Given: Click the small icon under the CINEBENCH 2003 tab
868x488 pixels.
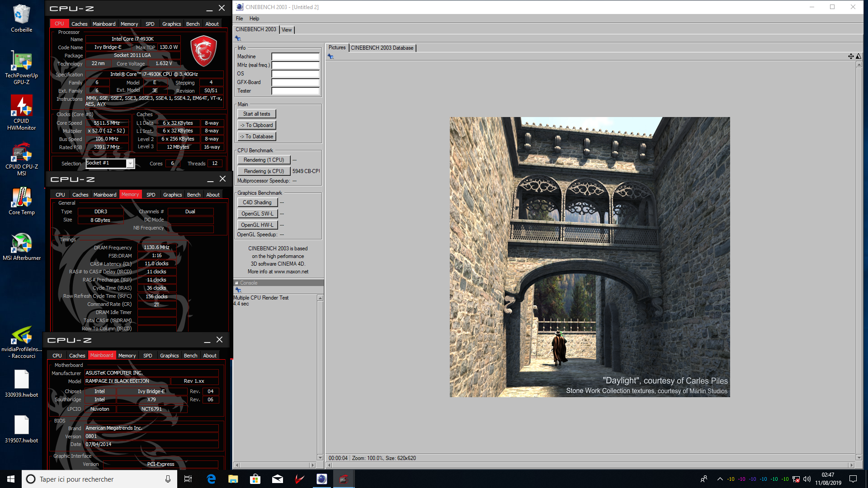Looking at the screenshot, I should (x=238, y=38).
